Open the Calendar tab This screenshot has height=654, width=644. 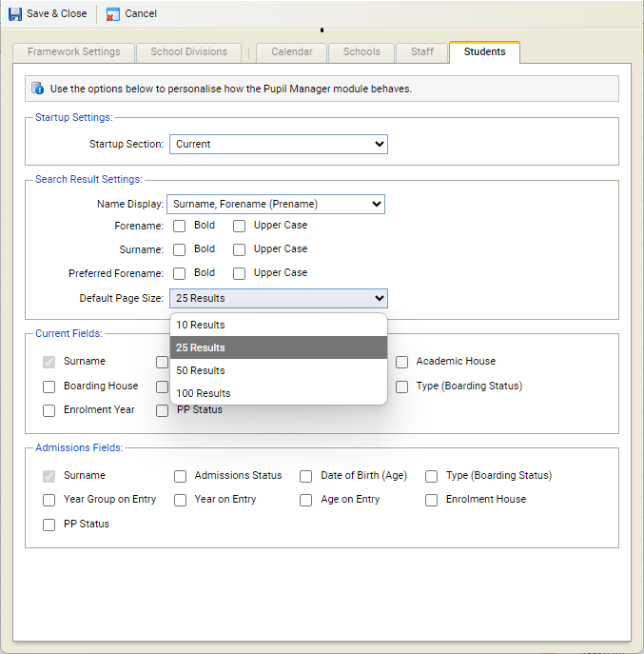[291, 51]
